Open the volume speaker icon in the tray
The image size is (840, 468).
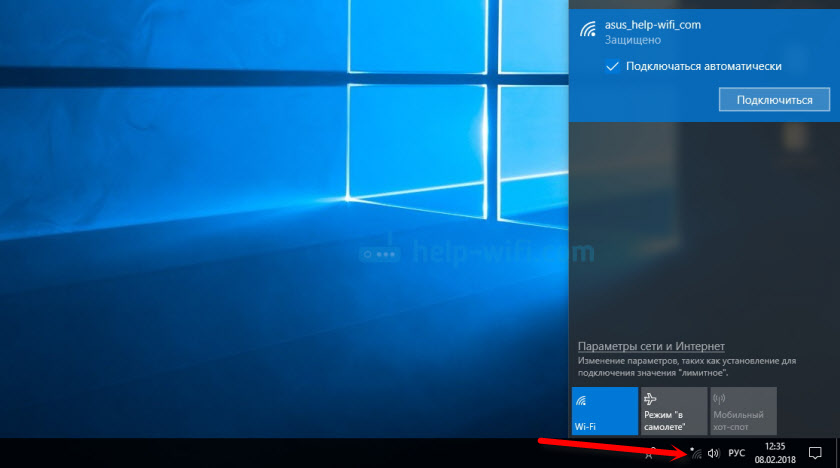click(x=714, y=453)
